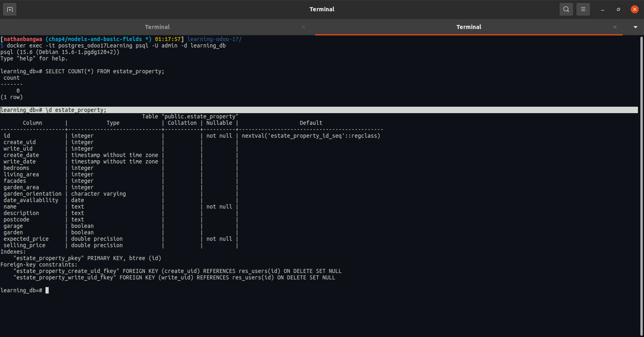Screen dimensions: 644x337
Task: Open the hamburger menu
Action: pos(583,9)
